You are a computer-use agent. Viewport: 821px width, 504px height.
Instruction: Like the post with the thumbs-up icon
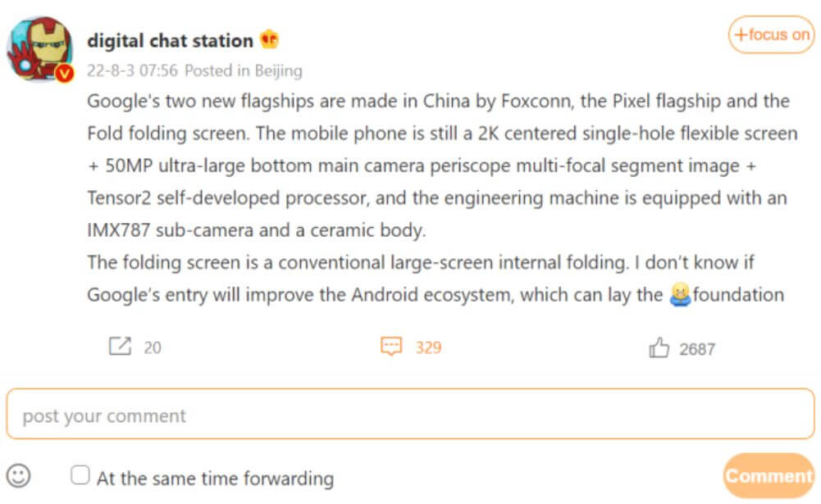659,348
